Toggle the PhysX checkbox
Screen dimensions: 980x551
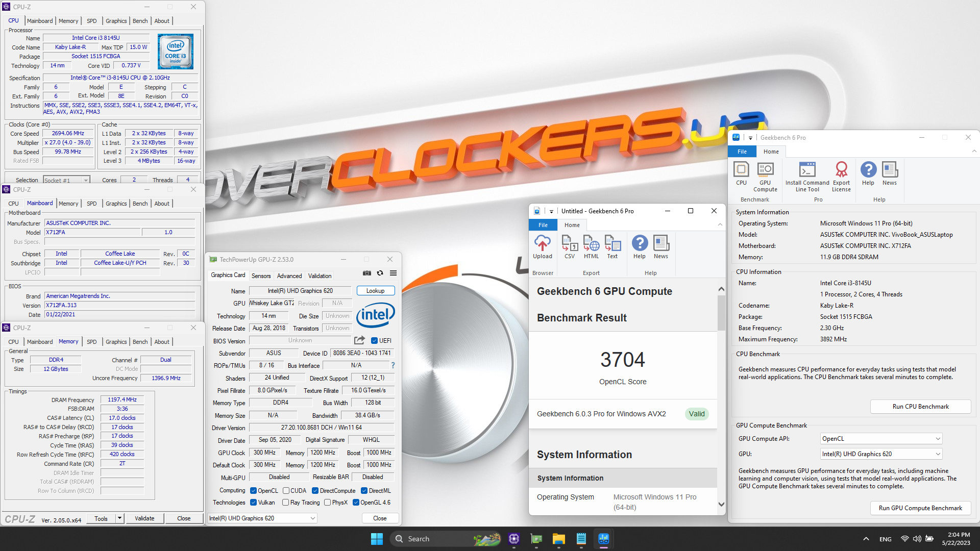[x=327, y=503]
